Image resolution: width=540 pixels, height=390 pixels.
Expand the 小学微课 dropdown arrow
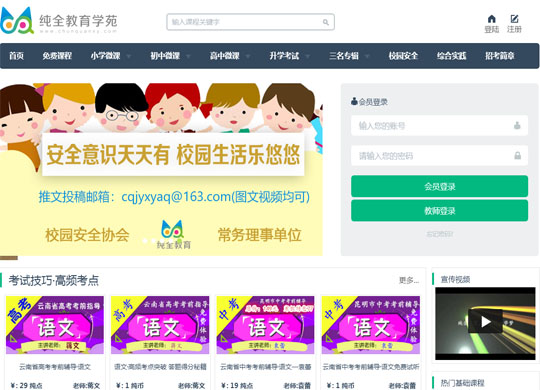click(x=128, y=56)
